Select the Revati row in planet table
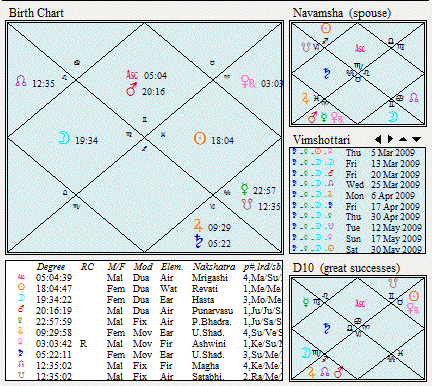This screenshot has height=386, width=432. point(144,289)
